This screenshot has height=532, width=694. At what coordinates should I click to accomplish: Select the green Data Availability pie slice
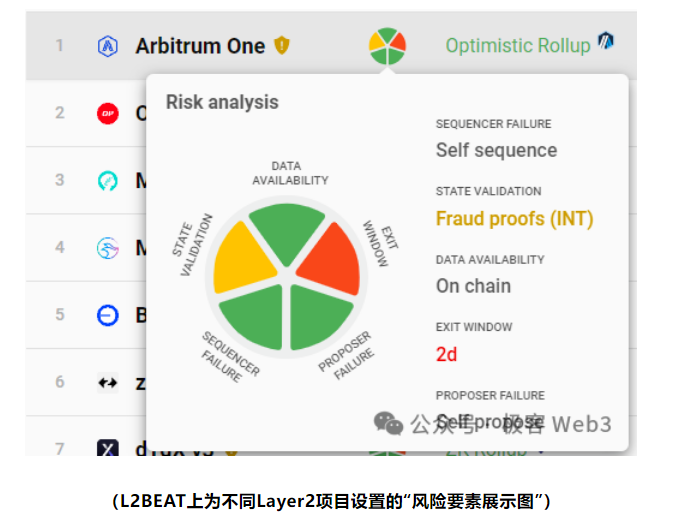pyautogui.click(x=287, y=229)
